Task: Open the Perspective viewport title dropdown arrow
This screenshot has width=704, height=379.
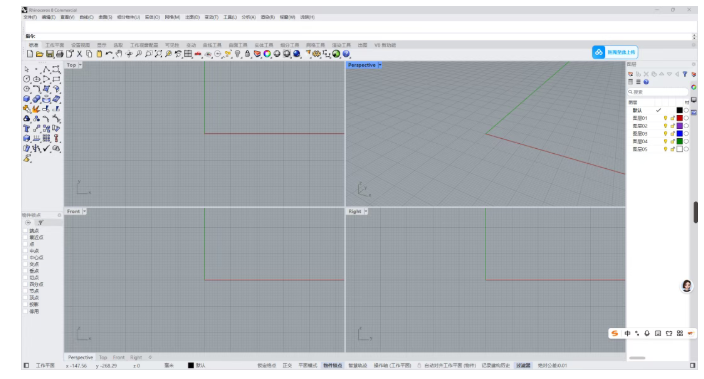Action: (x=380, y=65)
